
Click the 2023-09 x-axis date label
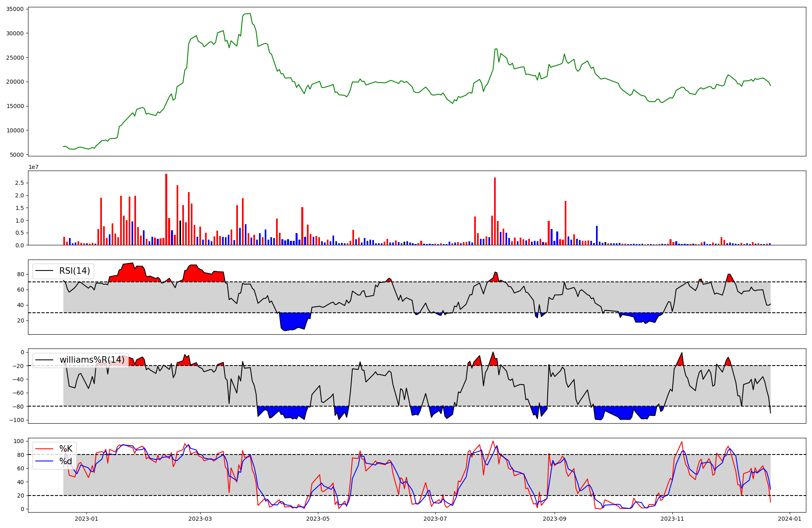pos(555,519)
